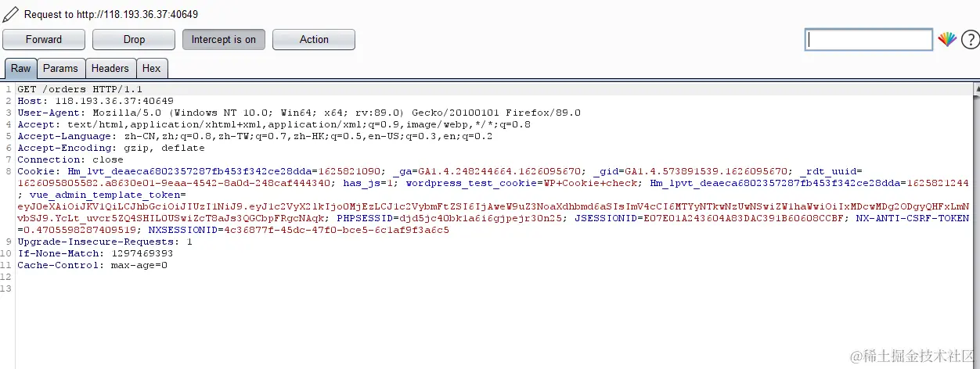Viewport: 980px width, 369px height.
Task: Switch to the Raw tab
Action: (20, 69)
